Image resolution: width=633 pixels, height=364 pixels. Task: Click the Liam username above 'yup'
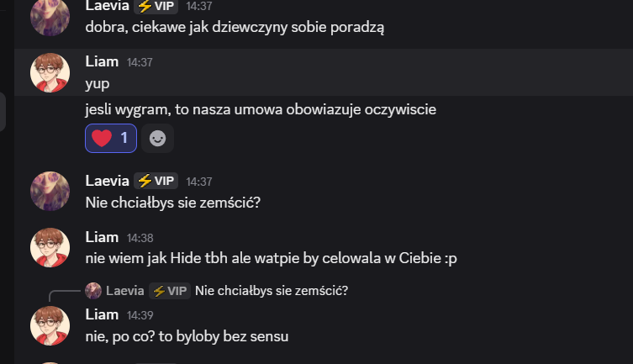tap(102, 61)
